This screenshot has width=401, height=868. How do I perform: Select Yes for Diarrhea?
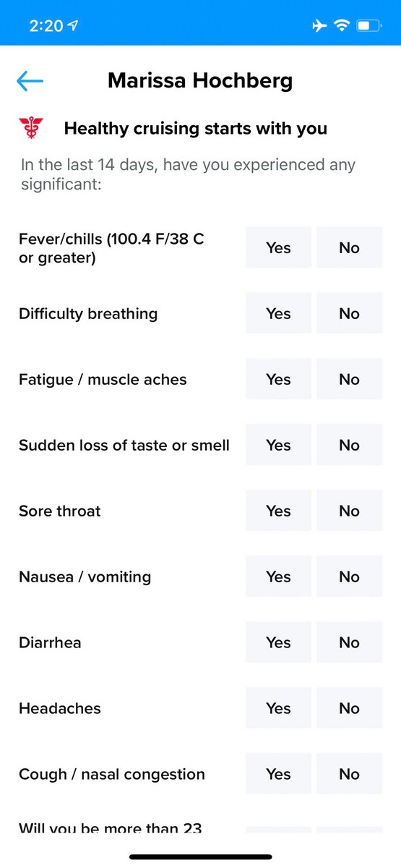(x=278, y=642)
